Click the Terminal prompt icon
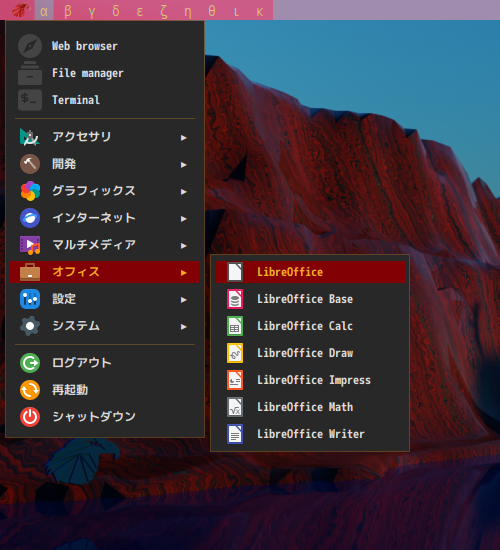Image resolution: width=500 pixels, height=550 pixels. (x=30, y=100)
